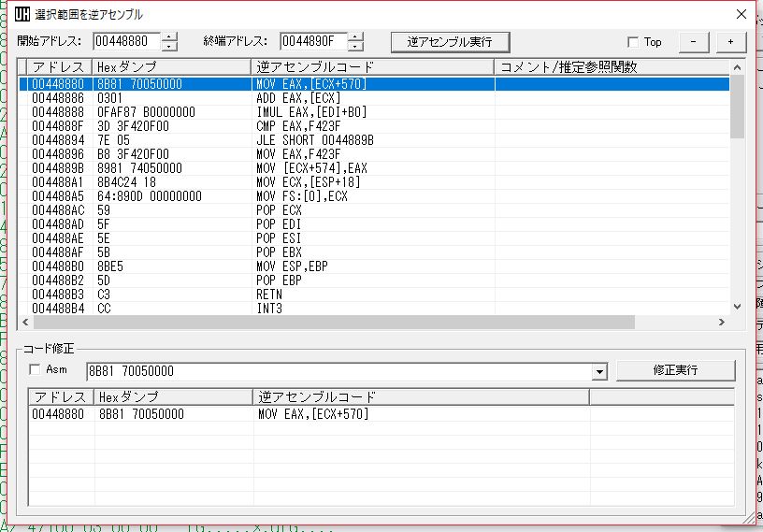Click the vertical scrollbar thumb
Viewport: 763px width, 532px height.
[x=737, y=107]
